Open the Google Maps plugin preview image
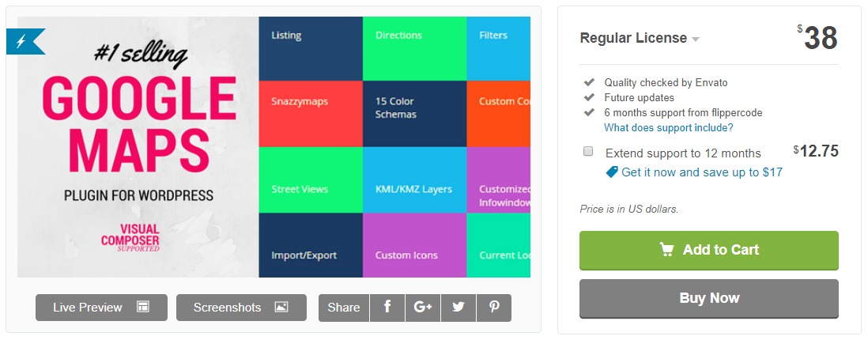Viewport: 868px width, 340px height. coord(274,147)
